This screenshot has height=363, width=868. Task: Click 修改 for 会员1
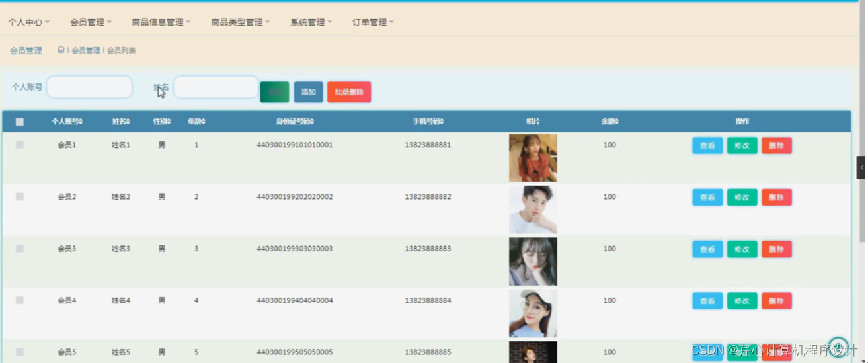tap(742, 145)
